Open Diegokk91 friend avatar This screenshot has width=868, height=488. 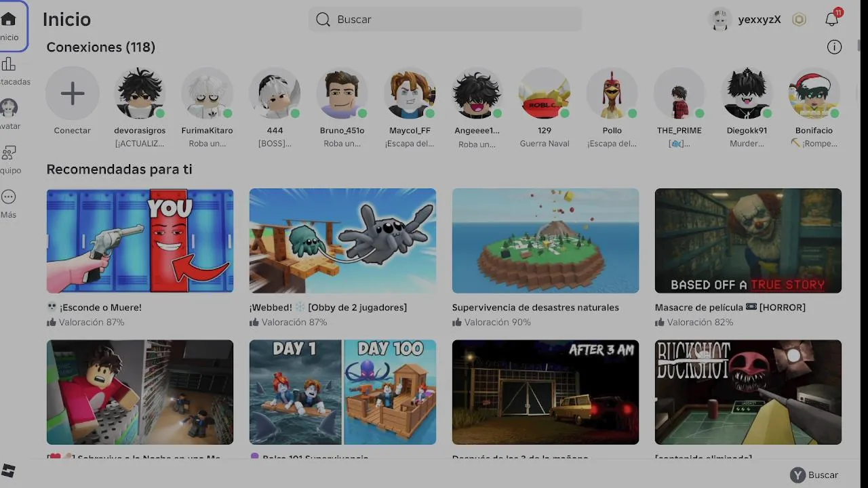[747, 94]
